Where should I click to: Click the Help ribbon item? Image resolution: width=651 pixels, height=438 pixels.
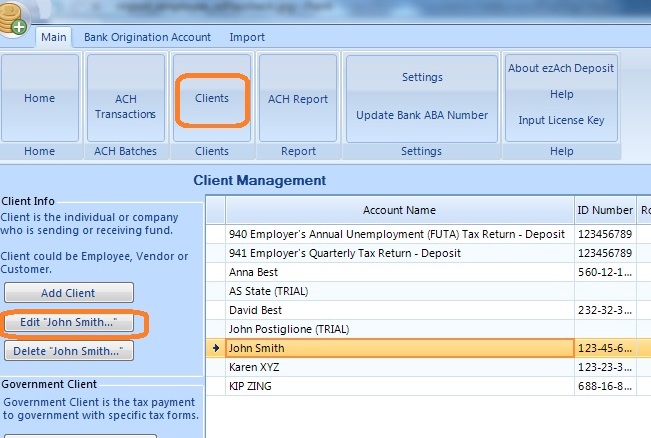(x=560, y=94)
